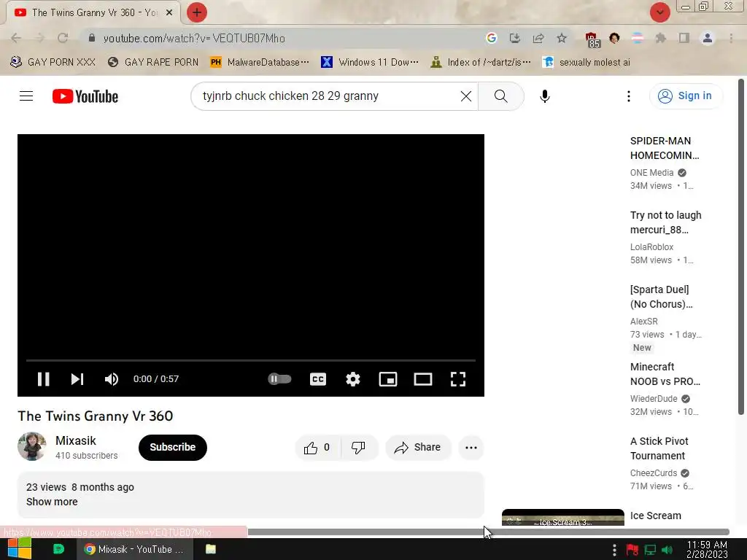Open YouTube settings three-dot menu
Viewport: 747px width, 560px height.
[x=628, y=96]
